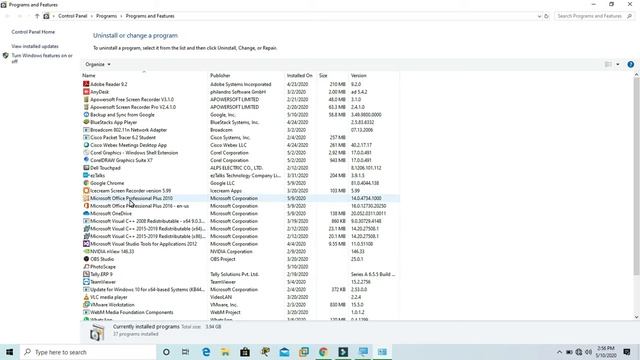
Task: Expand the view options dropdown arrow
Action: (x=618, y=64)
